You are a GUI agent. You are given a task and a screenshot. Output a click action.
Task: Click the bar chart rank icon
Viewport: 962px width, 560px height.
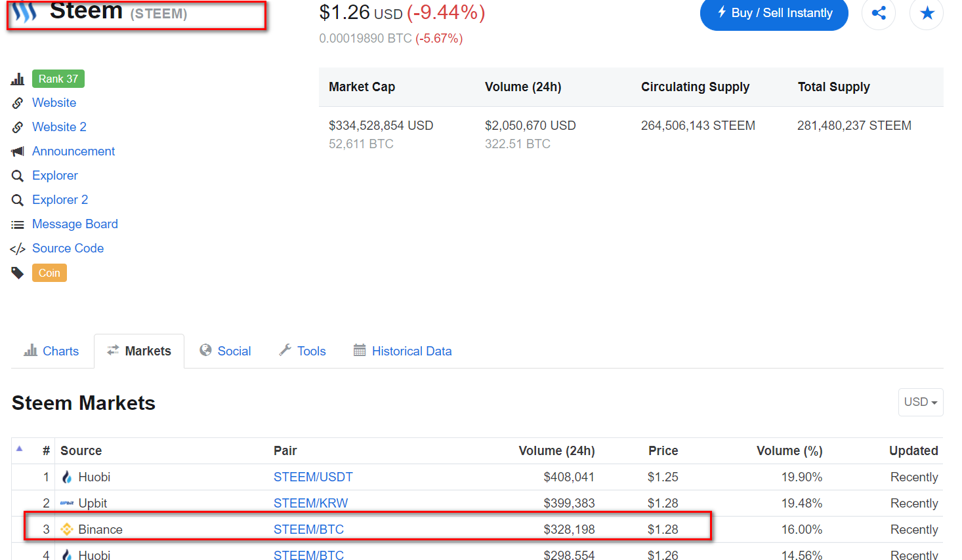point(18,79)
